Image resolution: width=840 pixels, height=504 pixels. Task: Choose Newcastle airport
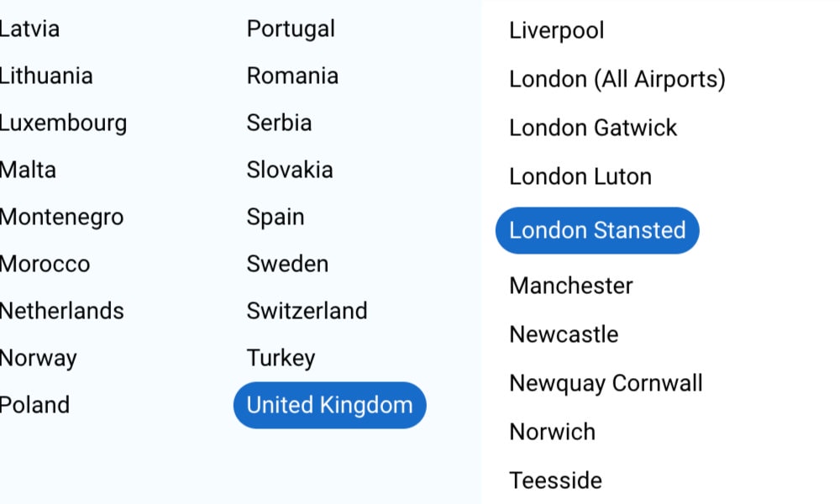[564, 335]
